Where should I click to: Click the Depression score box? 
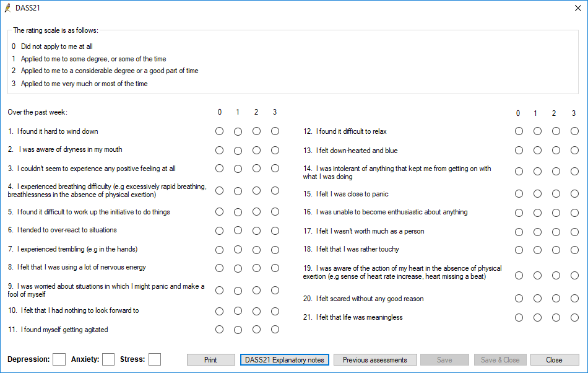[59, 359]
